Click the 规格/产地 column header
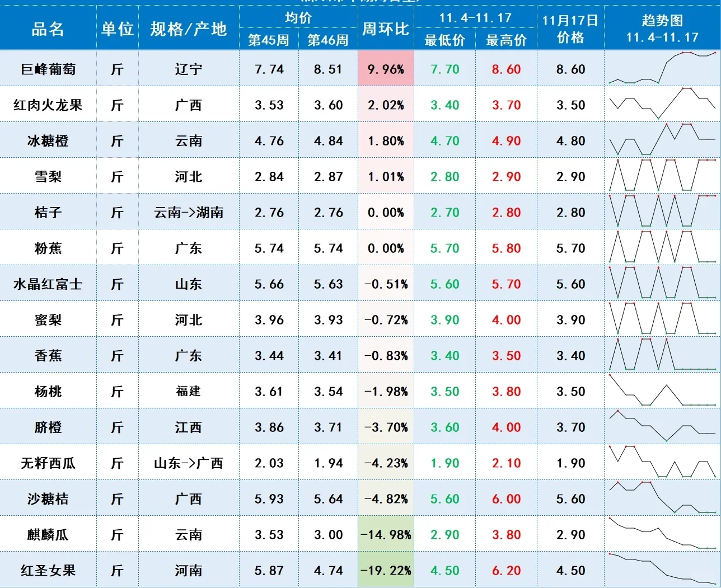The width and height of the screenshot is (721, 588). (x=189, y=29)
